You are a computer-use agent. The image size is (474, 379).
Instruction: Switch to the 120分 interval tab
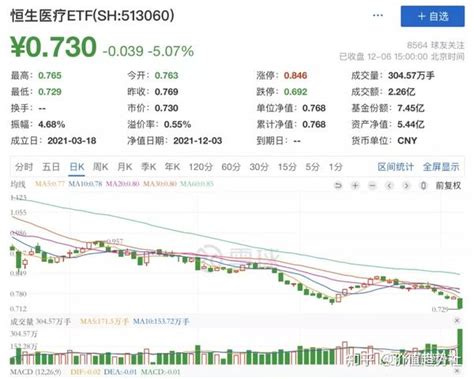pyautogui.click(x=200, y=167)
